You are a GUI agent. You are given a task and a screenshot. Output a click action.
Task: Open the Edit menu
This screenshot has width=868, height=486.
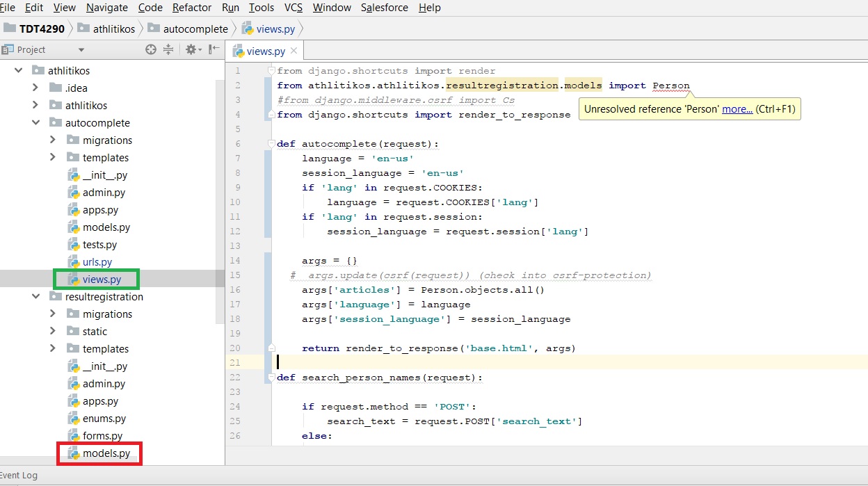34,8
